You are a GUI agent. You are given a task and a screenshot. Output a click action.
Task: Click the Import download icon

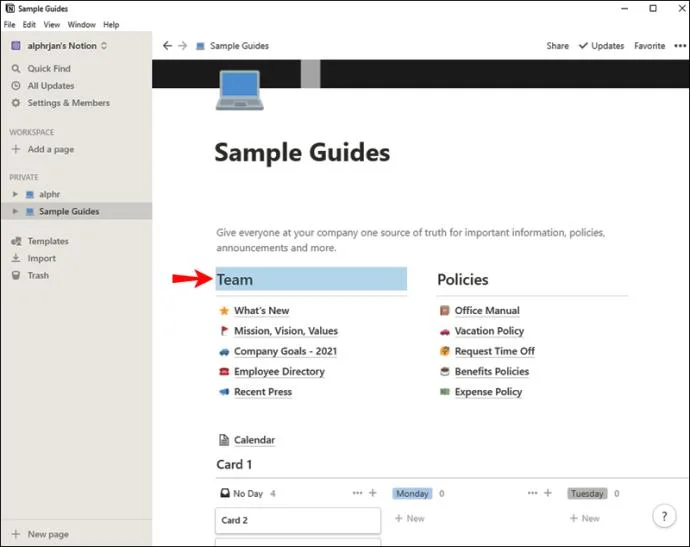(16, 258)
